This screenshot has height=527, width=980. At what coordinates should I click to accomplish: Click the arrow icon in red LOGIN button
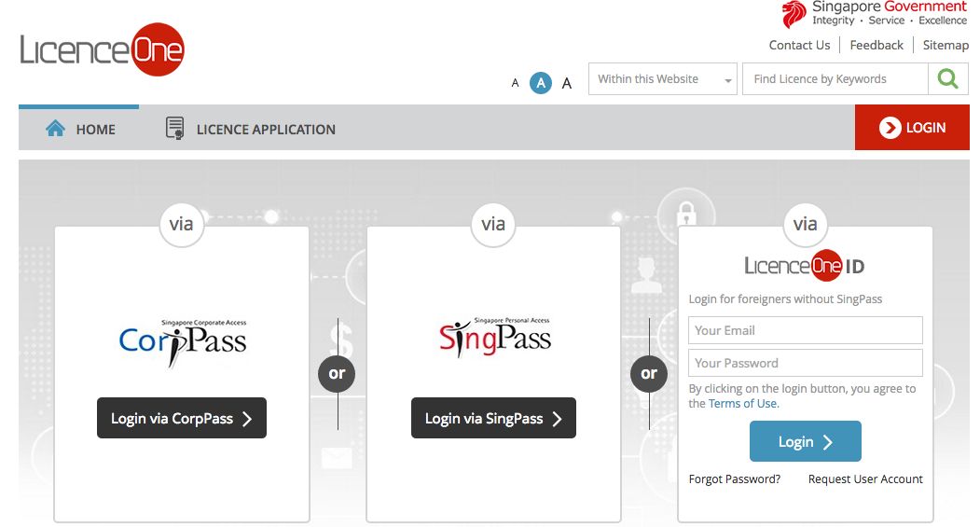[x=890, y=128]
